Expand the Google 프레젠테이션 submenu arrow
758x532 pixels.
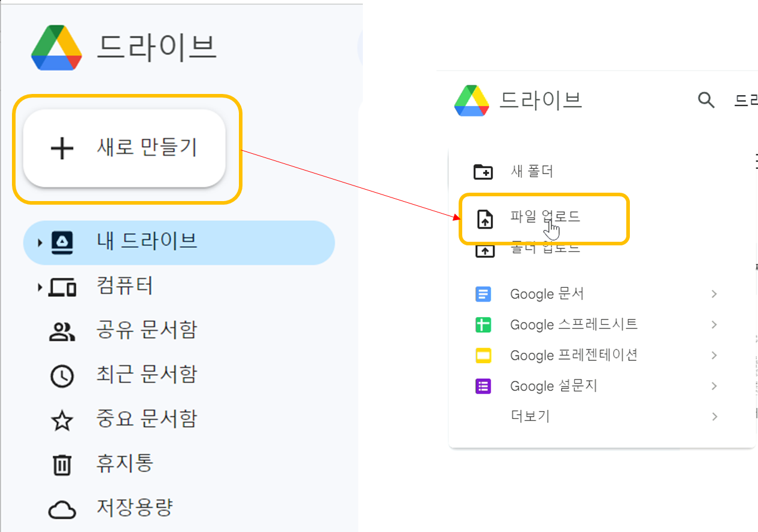pos(714,355)
